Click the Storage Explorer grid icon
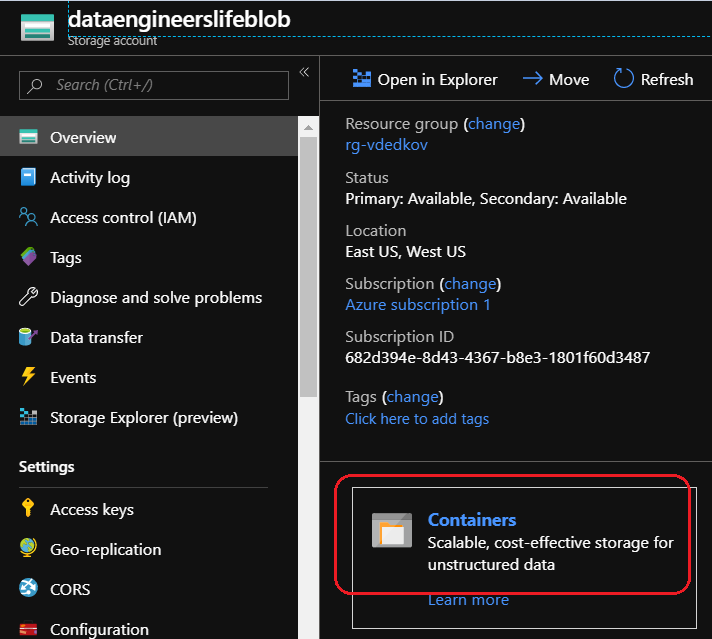This screenshot has height=639, width=712. (28, 416)
